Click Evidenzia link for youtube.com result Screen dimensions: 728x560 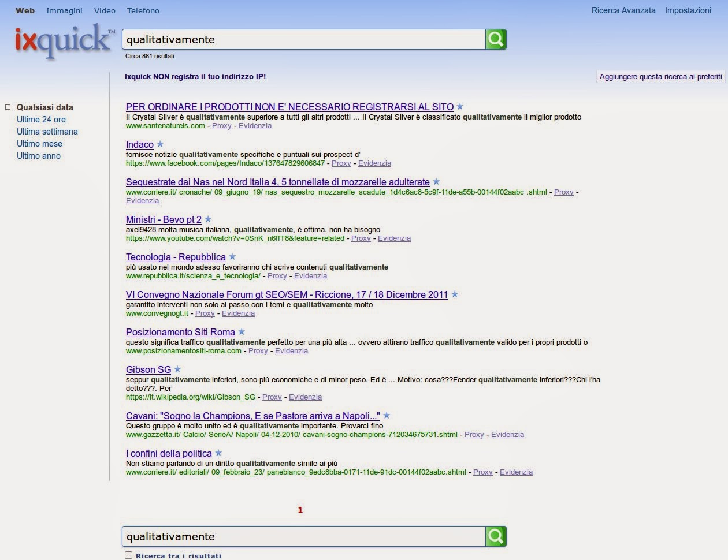point(394,238)
